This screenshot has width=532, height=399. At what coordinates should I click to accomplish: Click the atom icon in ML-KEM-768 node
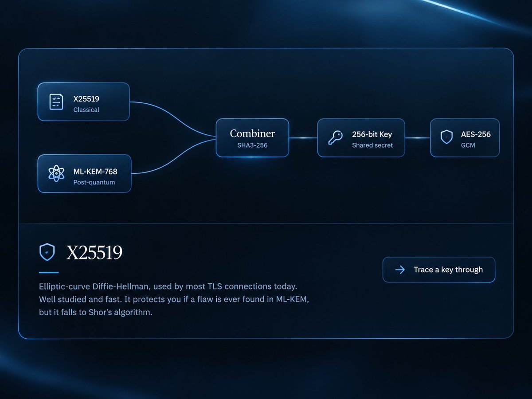click(x=56, y=173)
